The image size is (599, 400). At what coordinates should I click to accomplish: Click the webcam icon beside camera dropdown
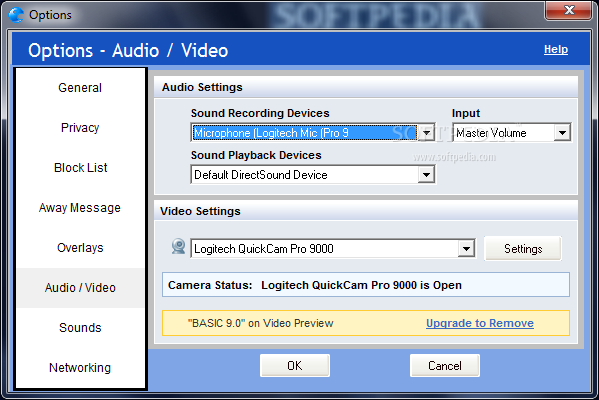tap(178, 247)
